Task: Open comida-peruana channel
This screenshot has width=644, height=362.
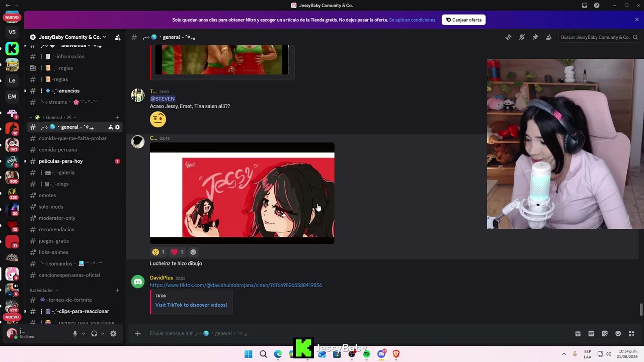Action: [x=58, y=150]
